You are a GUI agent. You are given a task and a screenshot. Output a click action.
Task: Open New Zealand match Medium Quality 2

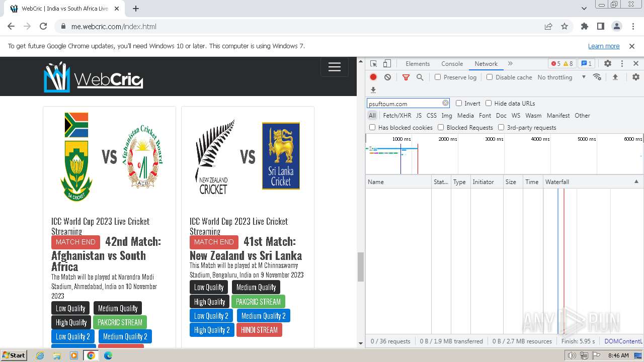coord(263,316)
